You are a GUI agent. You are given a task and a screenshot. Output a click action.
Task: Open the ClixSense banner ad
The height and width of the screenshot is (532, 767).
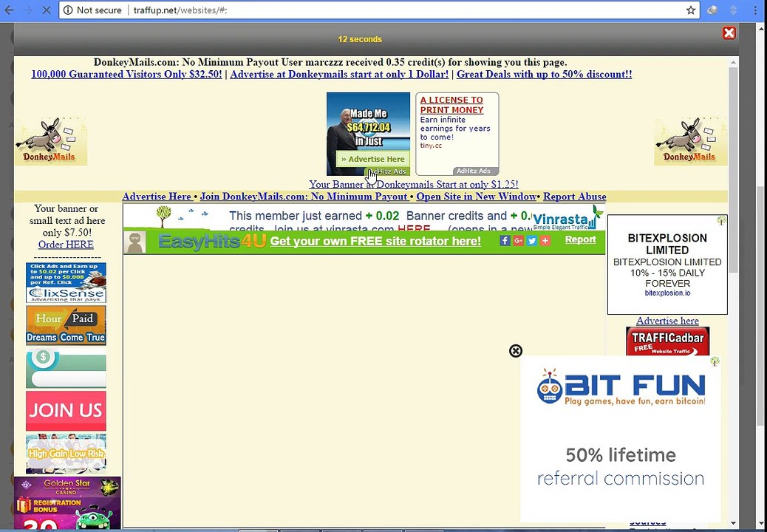point(66,282)
